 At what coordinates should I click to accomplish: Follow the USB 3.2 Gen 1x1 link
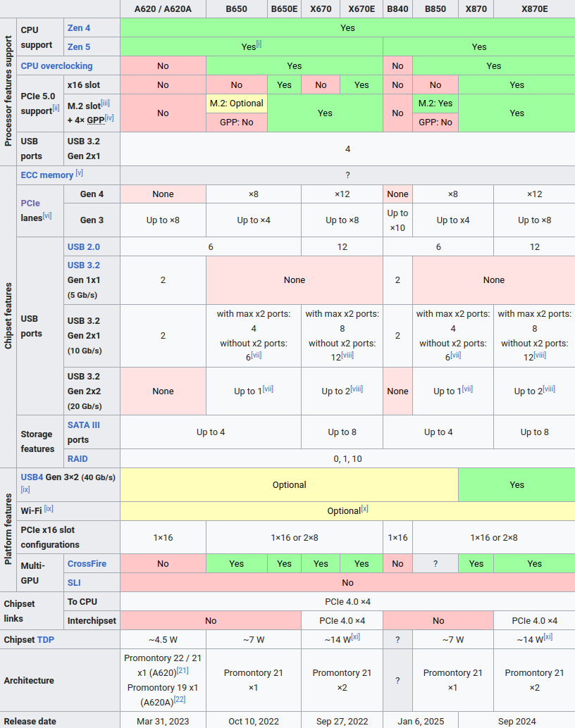click(x=84, y=265)
